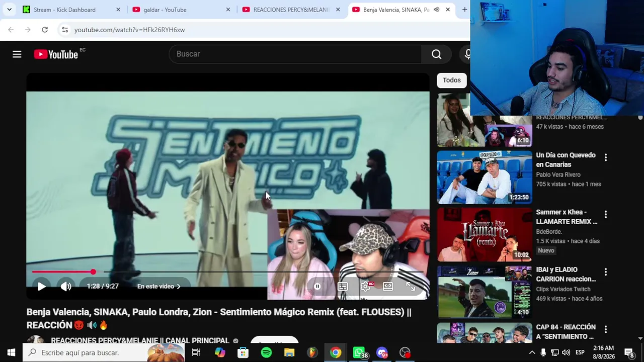Mute the video with the speaker icon
The height and width of the screenshot is (362, 644).
[x=66, y=286]
